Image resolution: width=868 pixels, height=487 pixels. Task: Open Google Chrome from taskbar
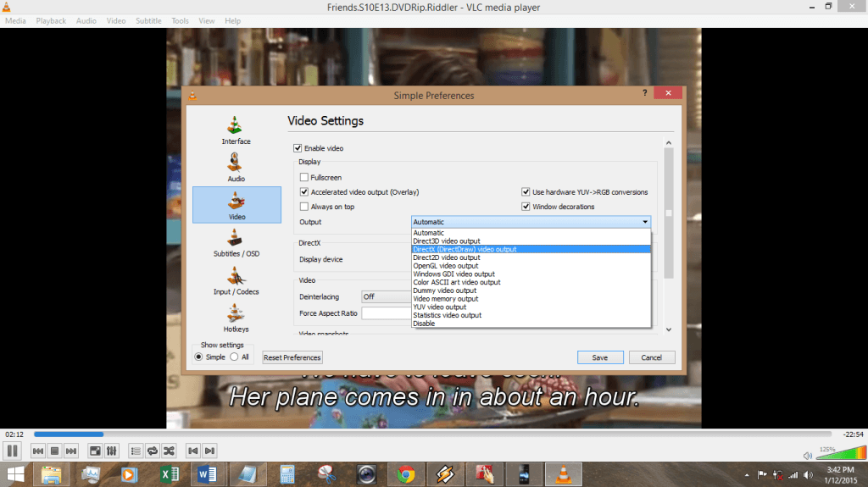click(406, 475)
